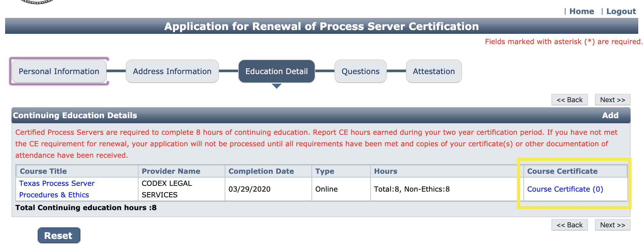The width and height of the screenshot is (644, 251).
Task: Click the Type column header
Action: tap(341, 171)
